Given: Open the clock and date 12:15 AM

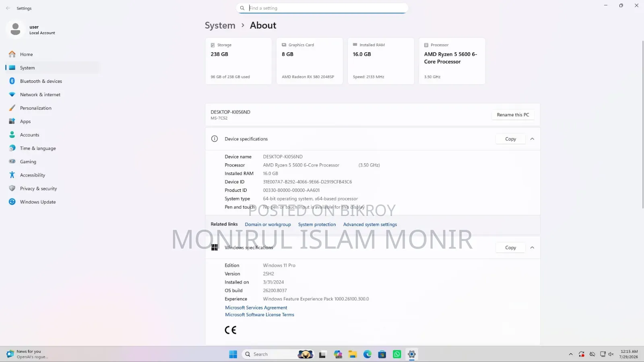Looking at the screenshot, I should (x=629, y=354).
